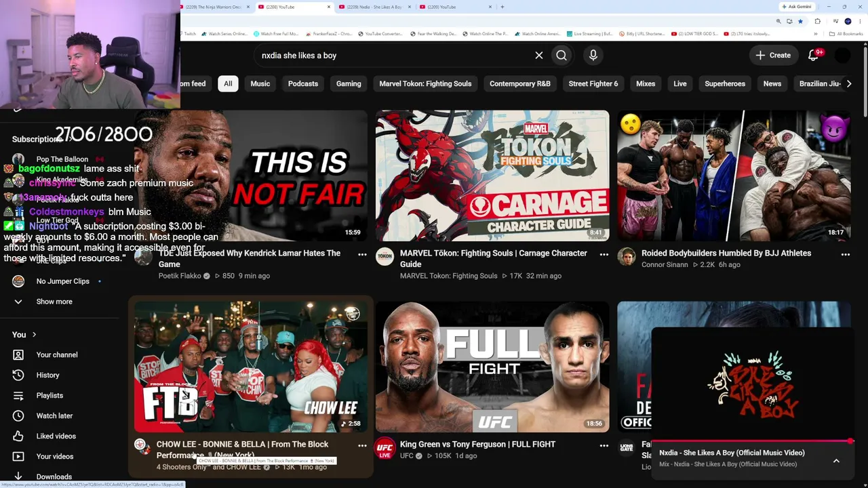Viewport: 868px width, 488px height.
Task: Open more options for CHOW LEE video
Action: pyautogui.click(x=362, y=446)
